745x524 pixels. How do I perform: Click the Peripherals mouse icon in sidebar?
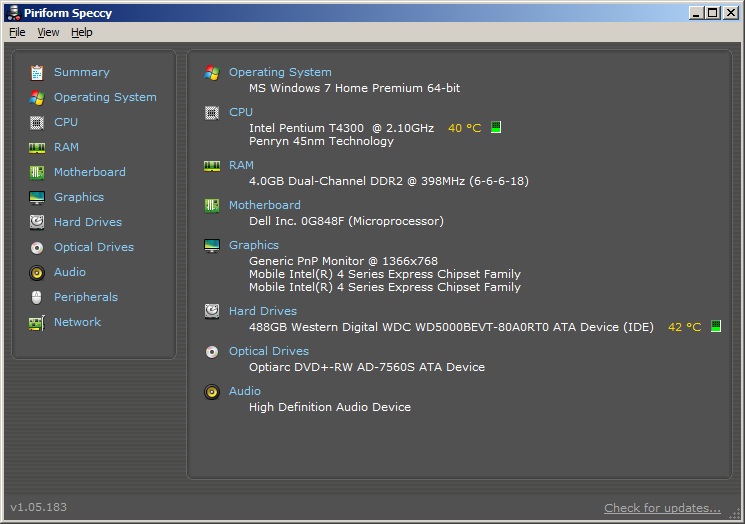[x=37, y=297]
